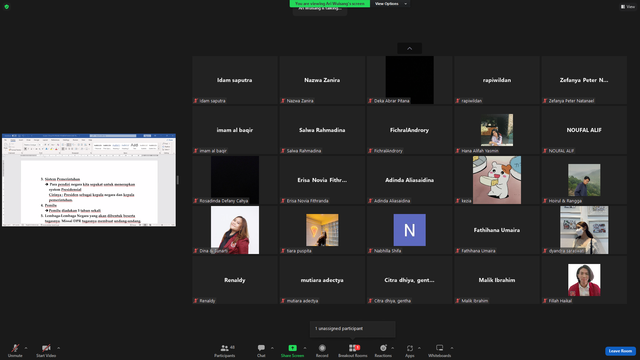Image resolution: width=640 pixels, height=360 pixels.
Task: Select Hana Alifah Yasmin's profile picture tile
Action: (x=497, y=130)
